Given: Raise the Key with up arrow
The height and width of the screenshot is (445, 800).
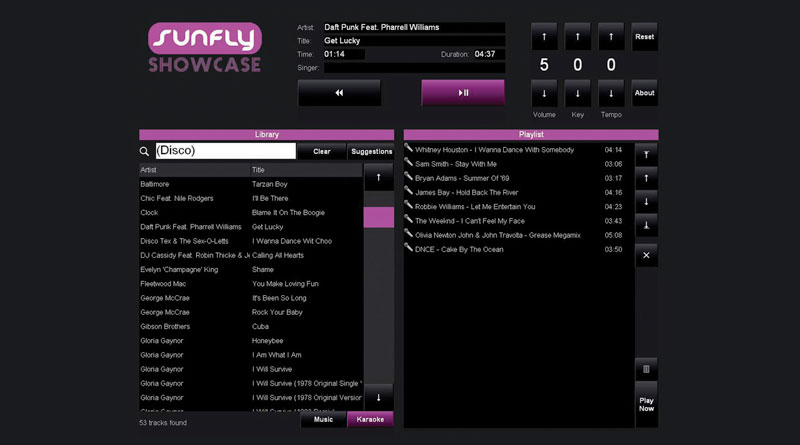Looking at the screenshot, I should tap(578, 37).
